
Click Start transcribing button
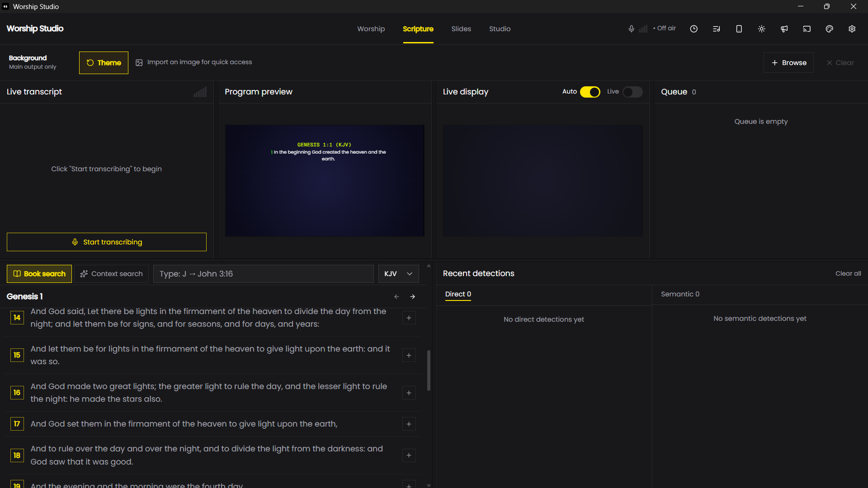coord(107,242)
